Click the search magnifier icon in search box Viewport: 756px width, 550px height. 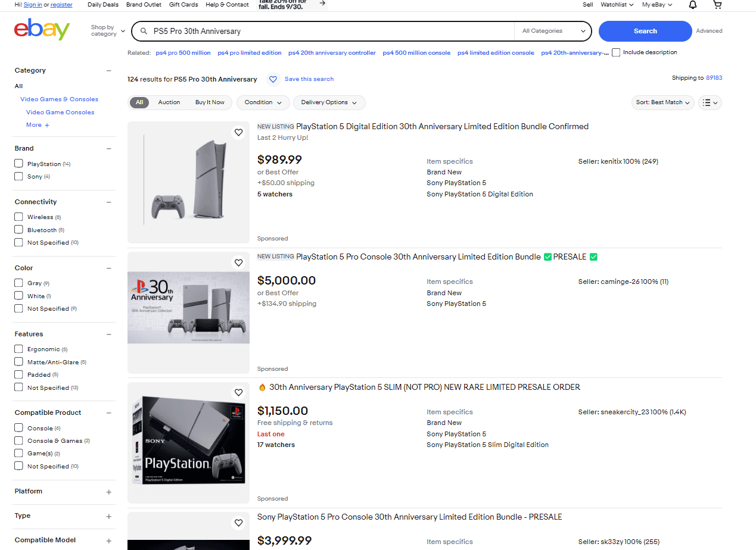[x=144, y=31]
